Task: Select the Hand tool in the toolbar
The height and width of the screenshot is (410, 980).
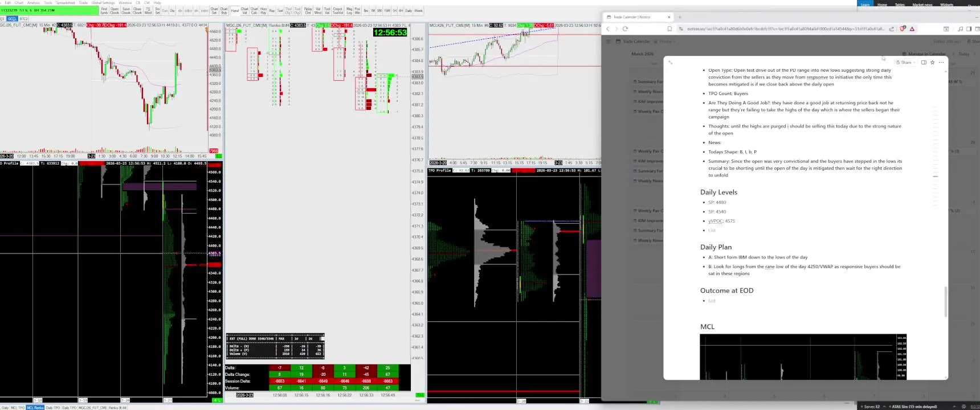Action: pyautogui.click(x=235, y=11)
